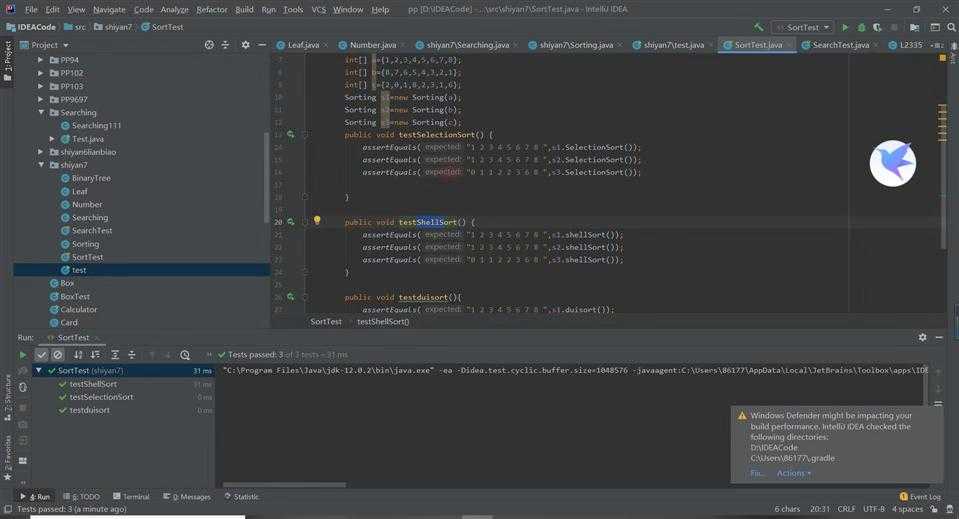
Task: Open Event Log in status bar
Action: (x=920, y=496)
